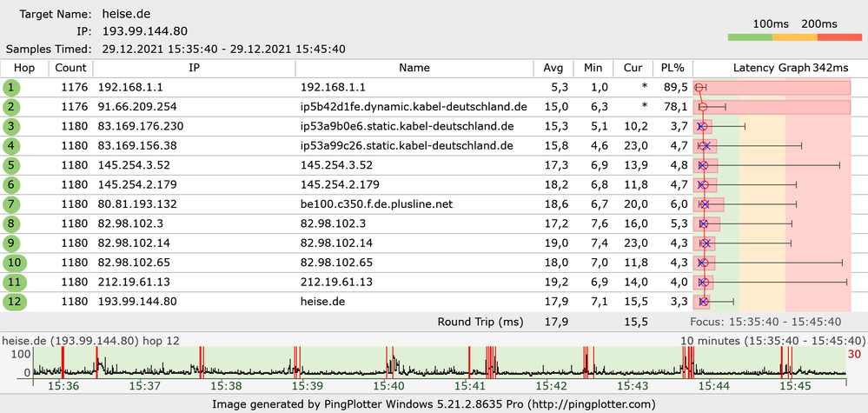Select IP cell 192.168.1.1 in hop 1

coord(130,88)
